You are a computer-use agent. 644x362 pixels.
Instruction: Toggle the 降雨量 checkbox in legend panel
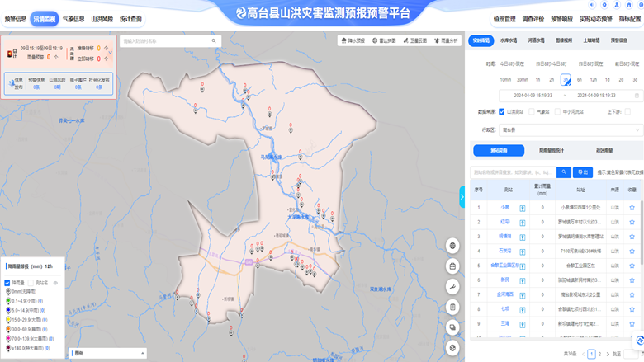[7, 282]
